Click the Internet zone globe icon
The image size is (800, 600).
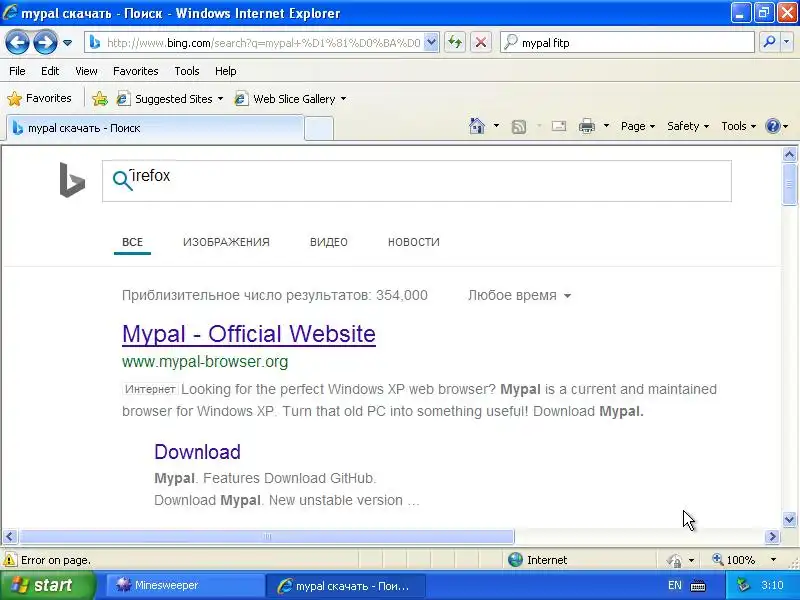[x=515, y=560]
